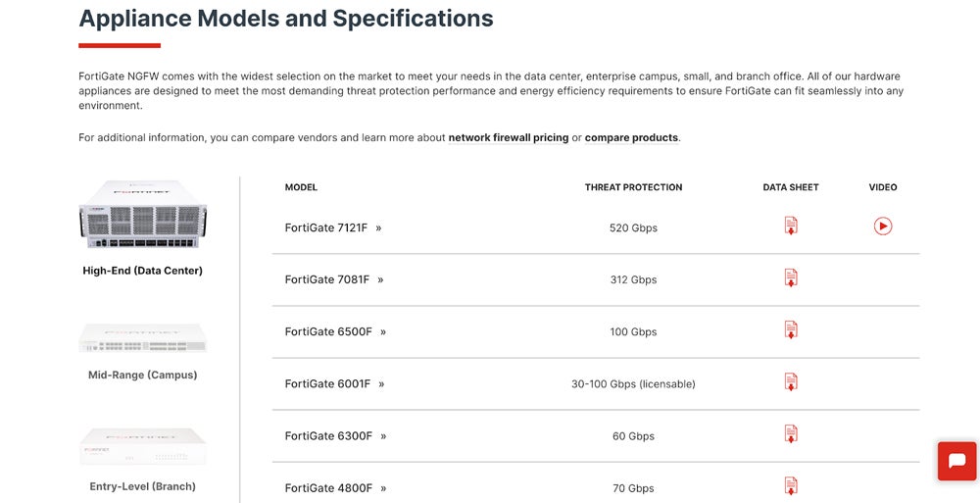Open the FortiGate 6001F data sheet PDF
Image resolution: width=980 pixels, height=503 pixels.
791,382
